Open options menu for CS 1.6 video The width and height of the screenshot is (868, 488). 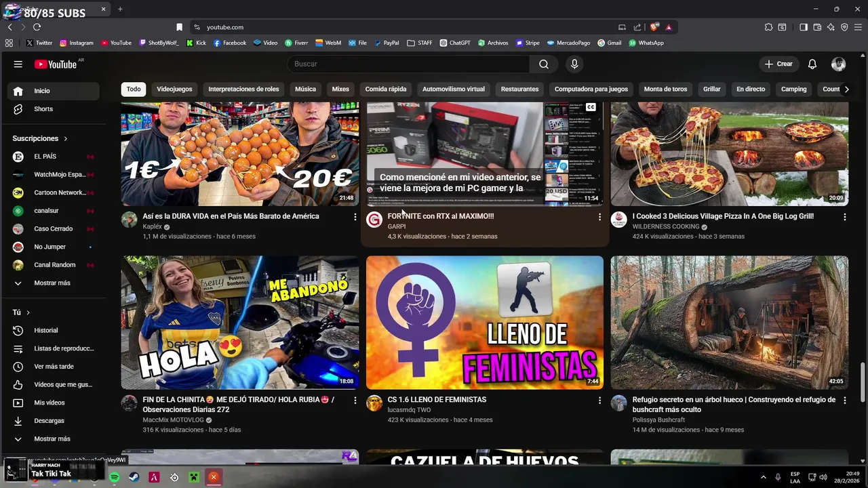click(599, 401)
